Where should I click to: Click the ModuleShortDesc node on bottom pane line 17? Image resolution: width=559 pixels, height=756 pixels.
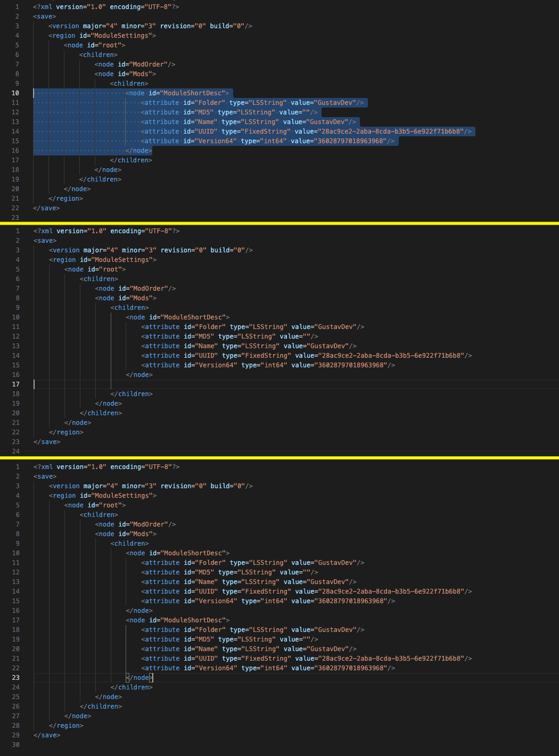pos(178,620)
